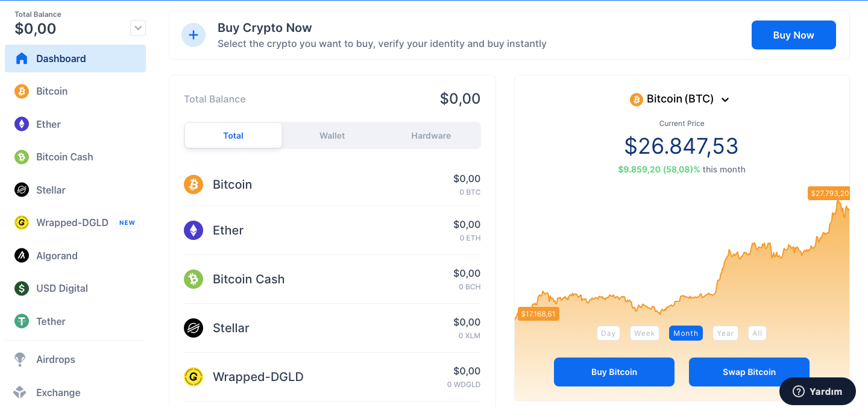Click the Exchange icon in the sidebar
Screen dimensions: 868x416
coord(20,392)
